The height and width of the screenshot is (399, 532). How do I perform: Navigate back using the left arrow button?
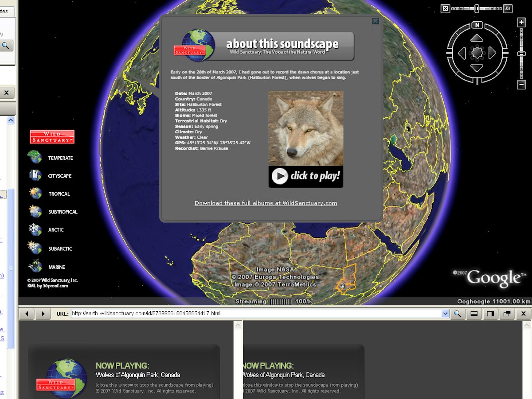26,314
